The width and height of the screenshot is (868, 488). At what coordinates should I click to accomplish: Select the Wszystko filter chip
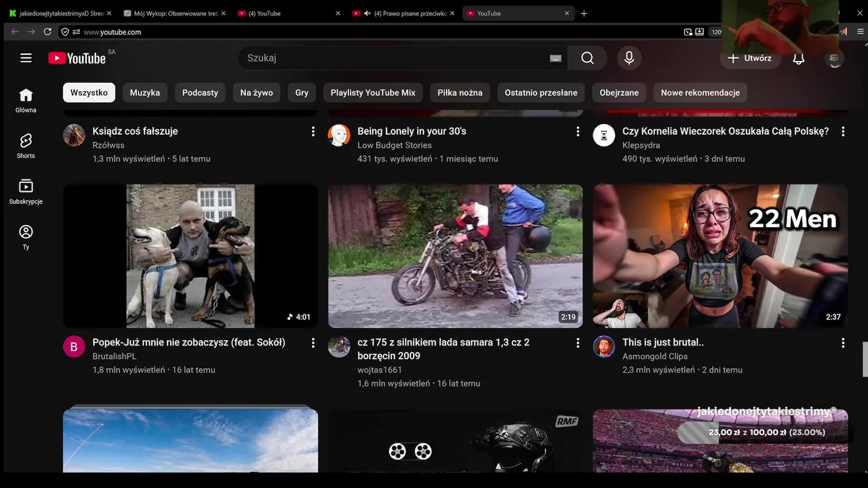(89, 92)
